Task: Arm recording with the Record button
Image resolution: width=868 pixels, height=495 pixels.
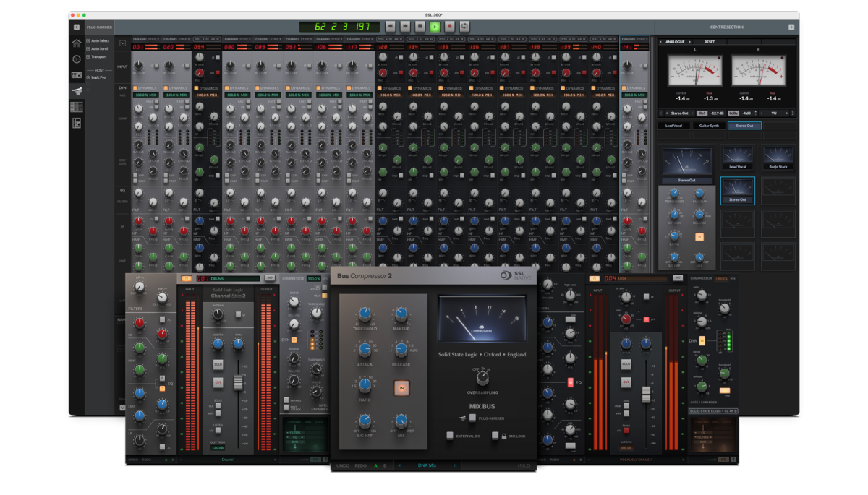Action: 449,27
